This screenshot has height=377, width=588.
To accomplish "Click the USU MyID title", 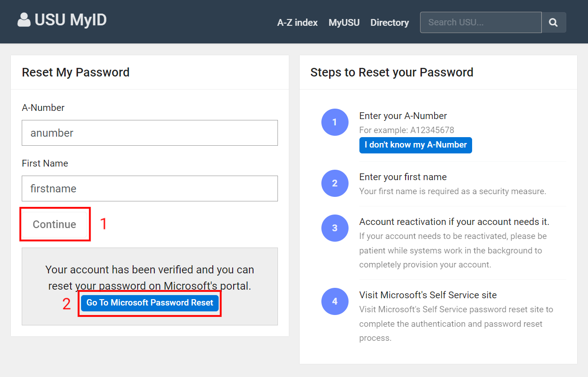I will pos(71,20).
